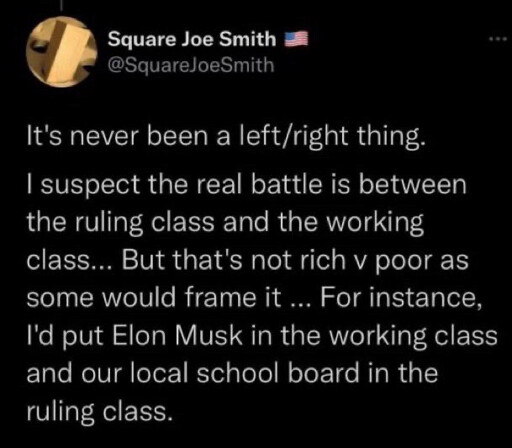This screenshot has height=448, width=512.
Task: Open the three-dot more options menu
Action: [499, 39]
